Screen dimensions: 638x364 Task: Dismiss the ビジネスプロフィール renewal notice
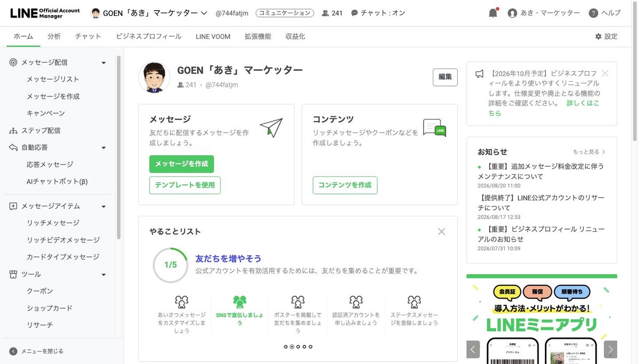[x=605, y=73]
